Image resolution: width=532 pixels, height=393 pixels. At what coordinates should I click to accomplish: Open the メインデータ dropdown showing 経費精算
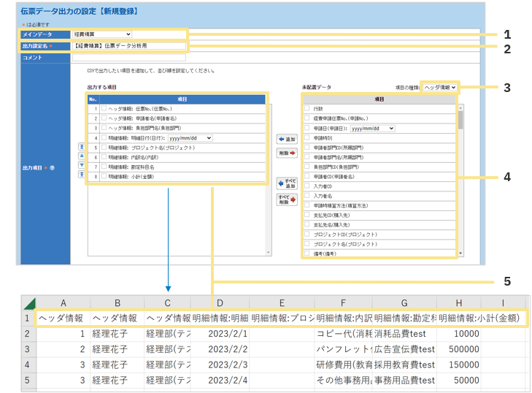102,34
